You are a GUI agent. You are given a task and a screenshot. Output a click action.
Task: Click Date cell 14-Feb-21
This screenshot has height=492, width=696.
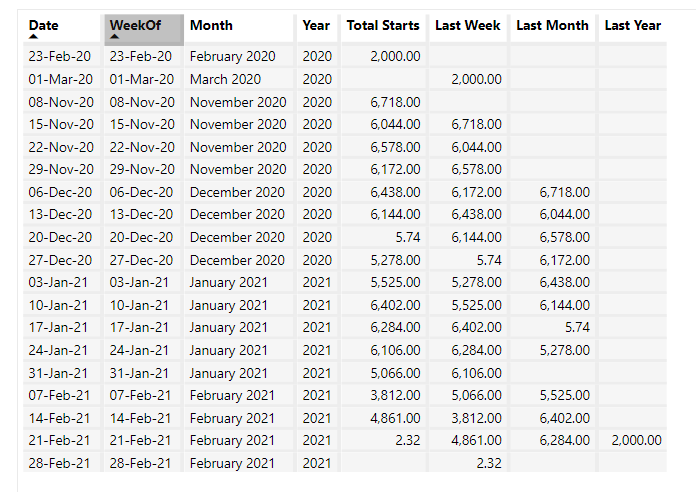click(x=59, y=418)
